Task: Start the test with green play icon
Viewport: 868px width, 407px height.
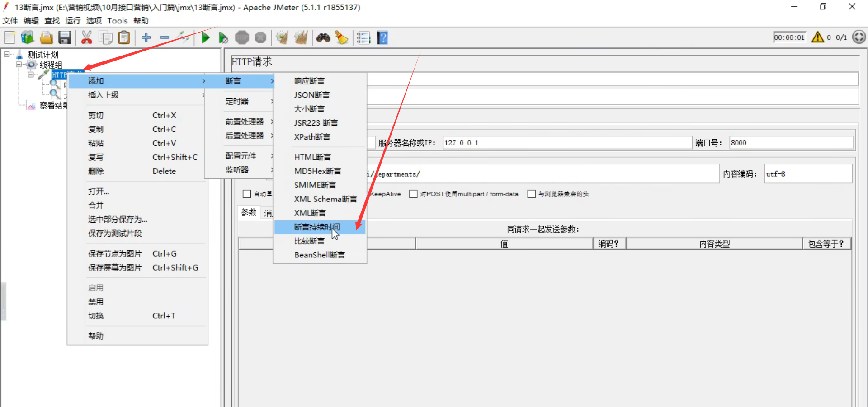Action: click(205, 37)
